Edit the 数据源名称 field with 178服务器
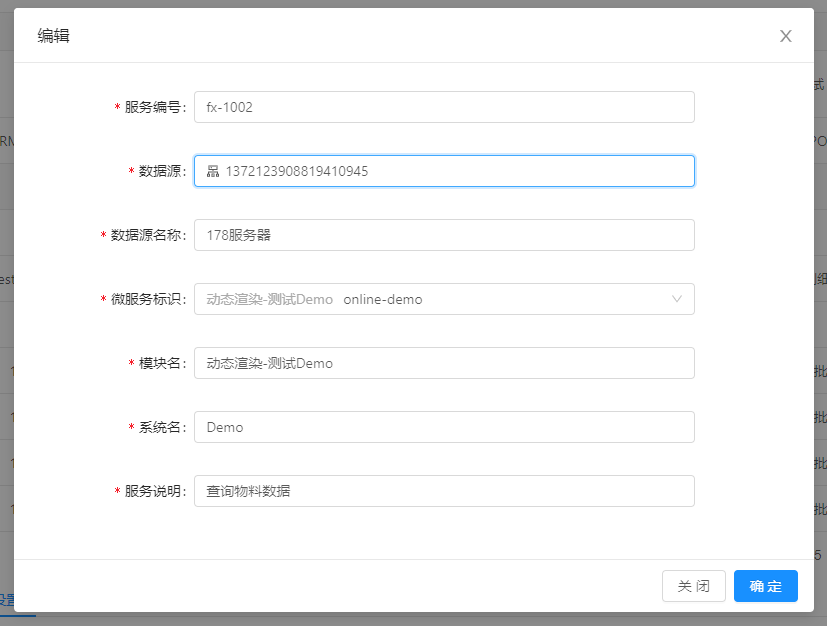The height and width of the screenshot is (626, 827). coord(444,235)
